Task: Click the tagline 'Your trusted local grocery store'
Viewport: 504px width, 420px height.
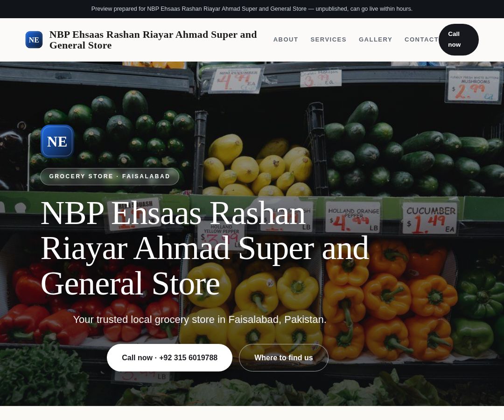Action: [x=200, y=319]
